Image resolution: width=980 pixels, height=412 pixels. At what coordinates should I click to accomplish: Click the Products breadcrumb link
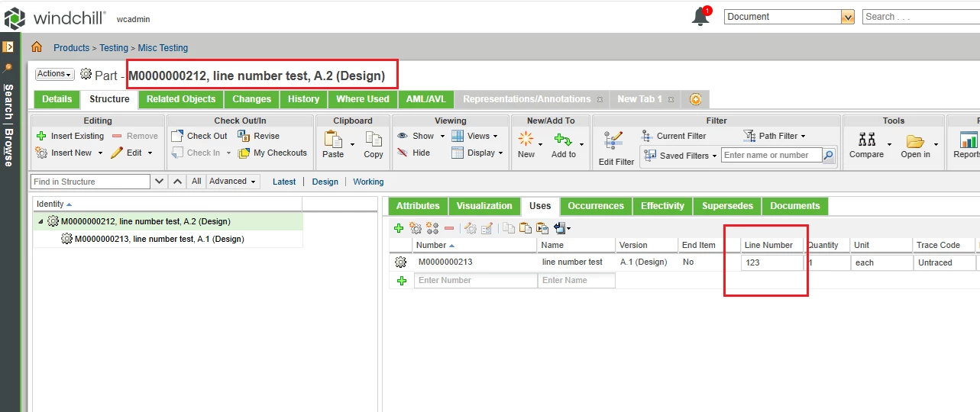pyautogui.click(x=71, y=47)
